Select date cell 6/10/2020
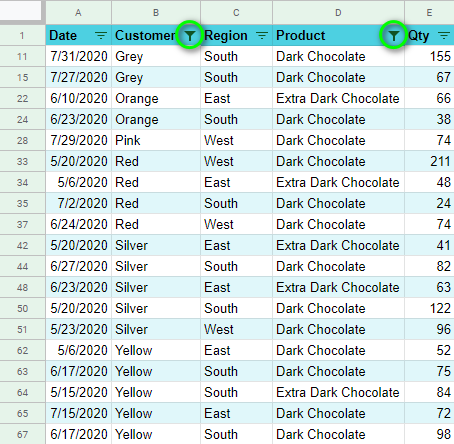This screenshot has height=444, width=454. click(79, 98)
